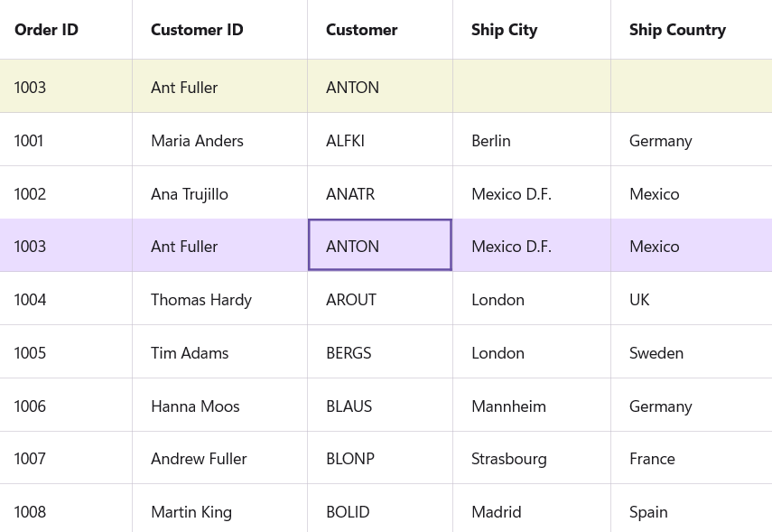Select the Madrid ship city cell
The width and height of the screenshot is (772, 532).
click(497, 512)
